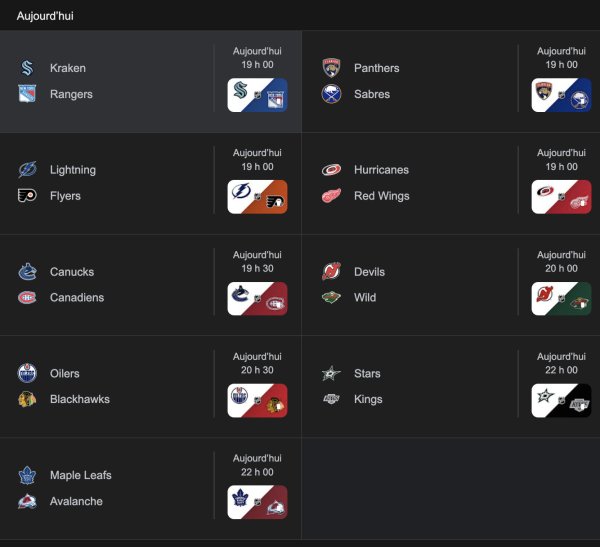The height and width of the screenshot is (547, 600).
Task: Select the Wild team name
Action: (x=365, y=298)
